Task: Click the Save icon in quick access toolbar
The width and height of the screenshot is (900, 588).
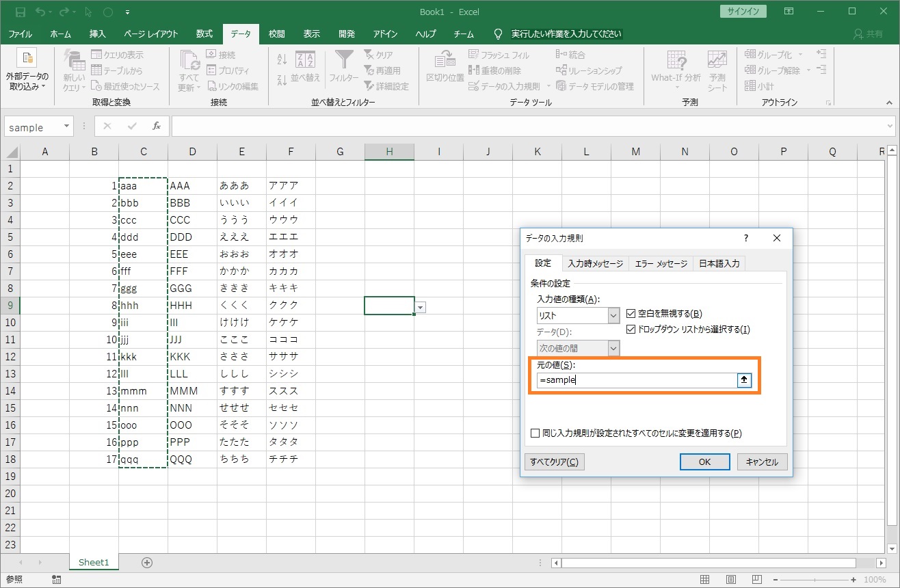Action: tap(20, 12)
